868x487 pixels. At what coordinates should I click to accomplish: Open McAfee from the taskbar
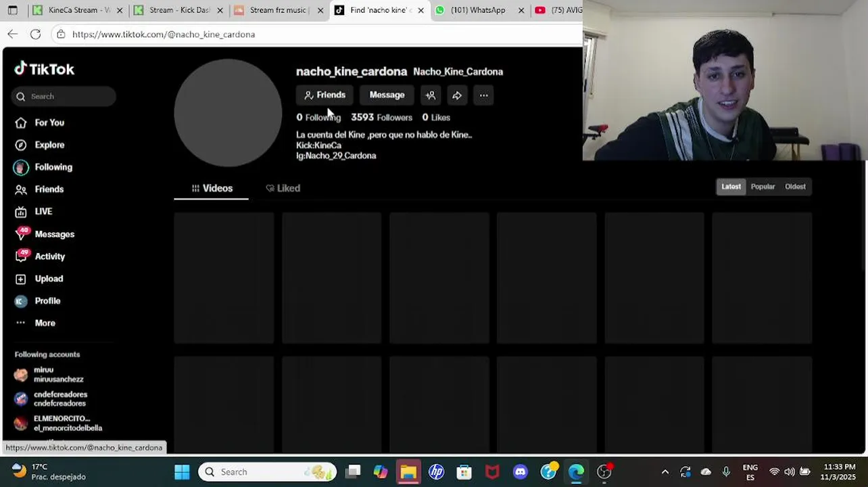point(492,472)
